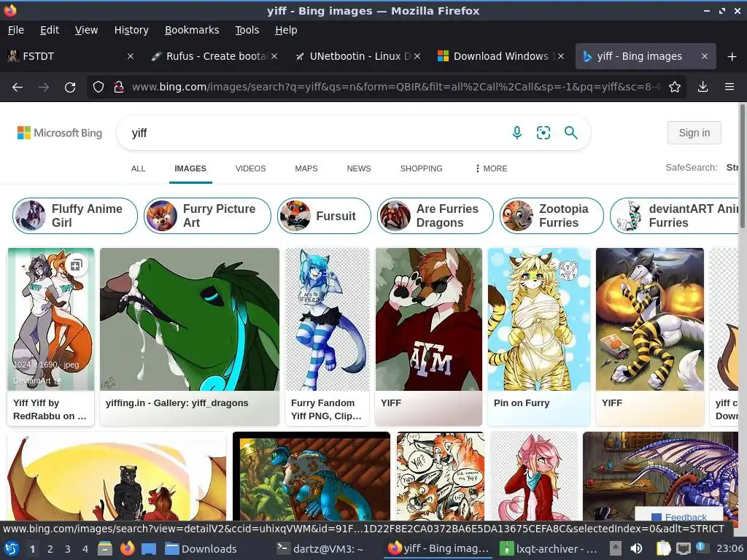Screen dimensions: 747x560
Task: Click the Fursuit suggestion chip
Action: pyautogui.click(x=324, y=216)
